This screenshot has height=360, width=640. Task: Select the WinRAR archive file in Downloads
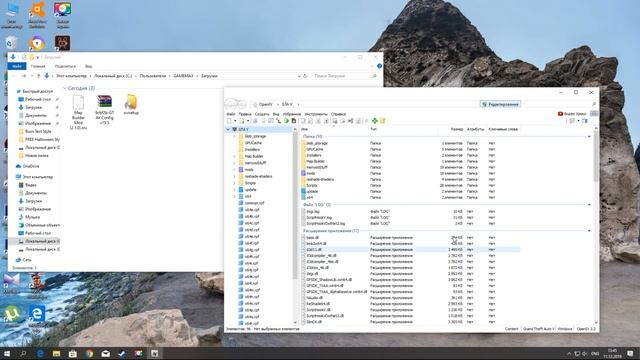pyautogui.click(x=104, y=109)
